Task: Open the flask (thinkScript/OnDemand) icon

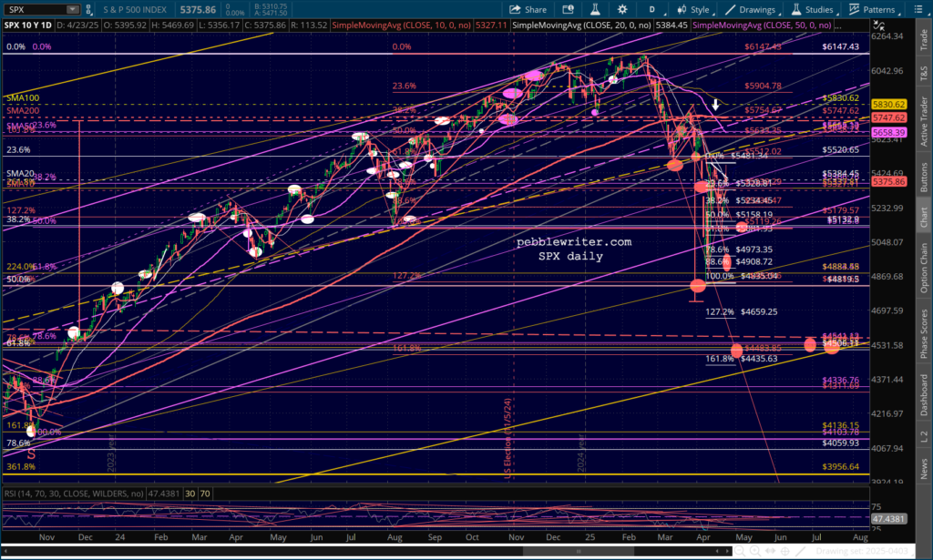Action: point(594,9)
